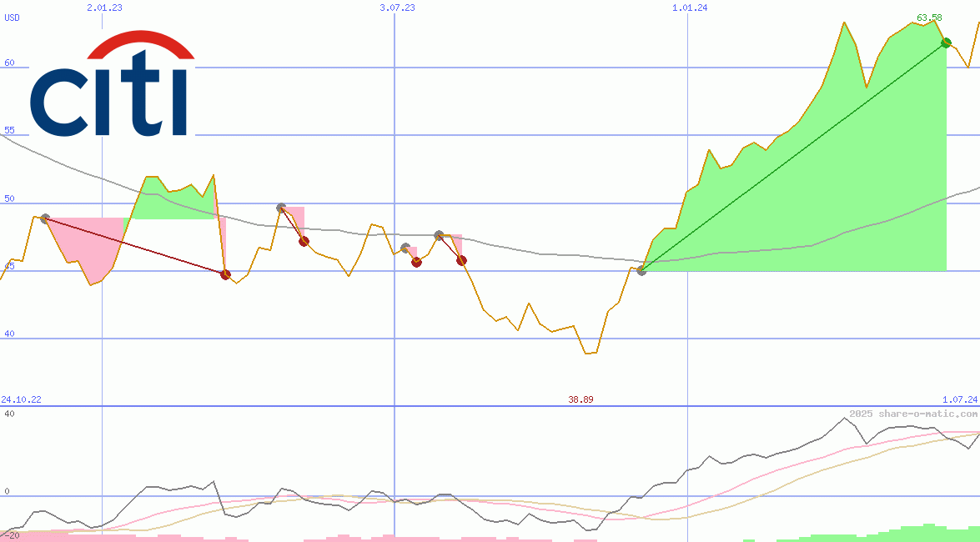Click the USD currency label
The height and width of the screenshot is (542, 980).
pyautogui.click(x=13, y=18)
